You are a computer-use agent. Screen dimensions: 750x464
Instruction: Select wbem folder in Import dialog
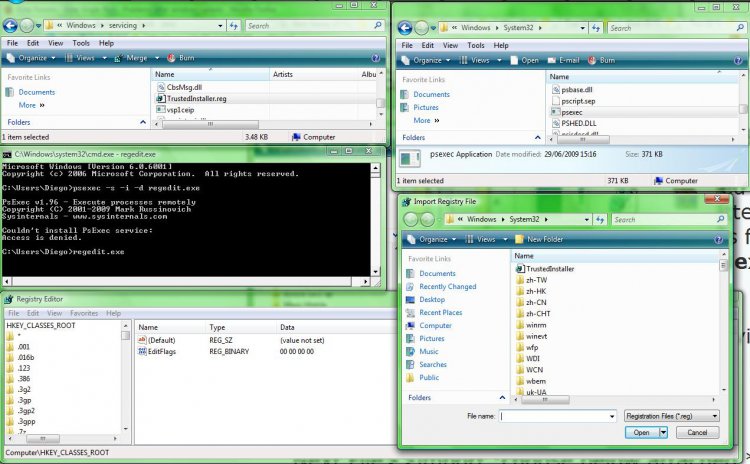(x=531, y=381)
